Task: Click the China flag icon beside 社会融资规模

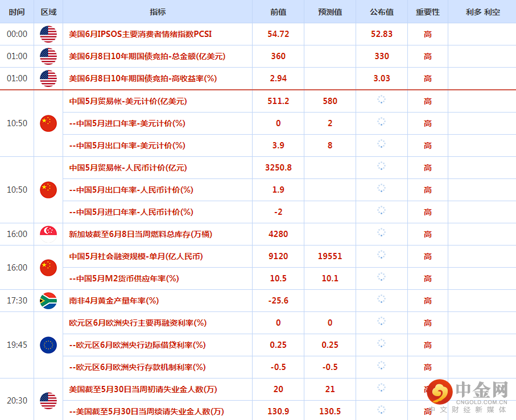Action: click(x=48, y=268)
